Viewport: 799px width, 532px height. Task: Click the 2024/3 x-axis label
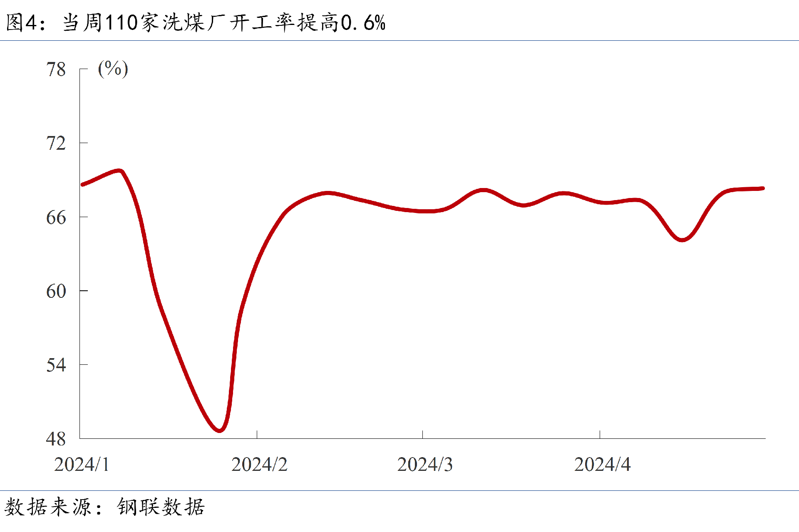(x=425, y=465)
